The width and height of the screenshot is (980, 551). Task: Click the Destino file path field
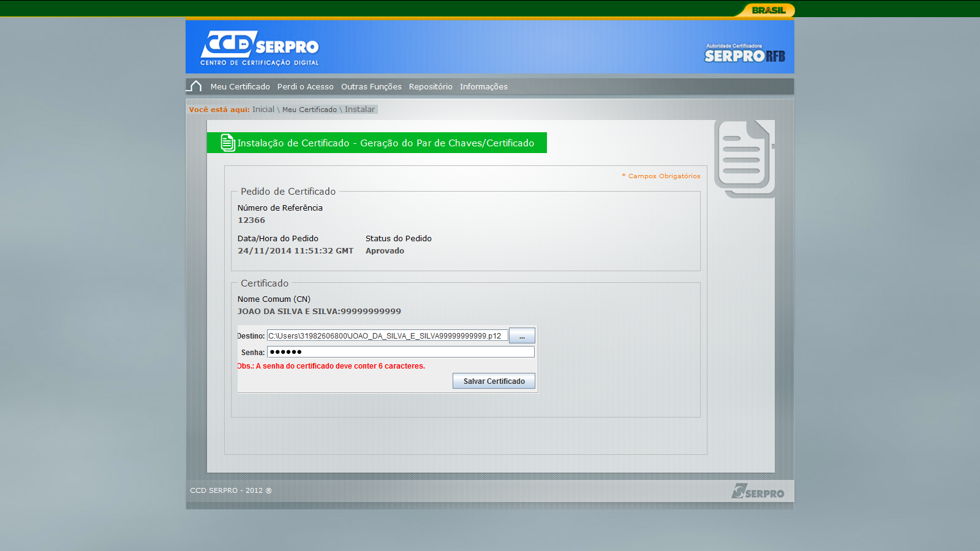tap(387, 335)
